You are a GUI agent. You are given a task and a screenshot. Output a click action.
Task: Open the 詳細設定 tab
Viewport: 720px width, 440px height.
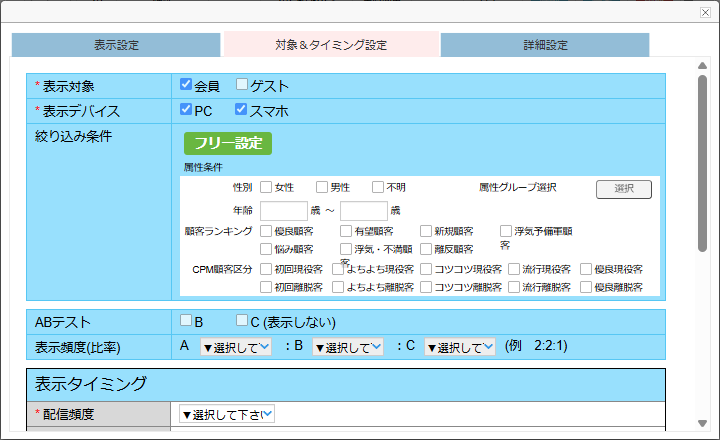click(x=545, y=45)
